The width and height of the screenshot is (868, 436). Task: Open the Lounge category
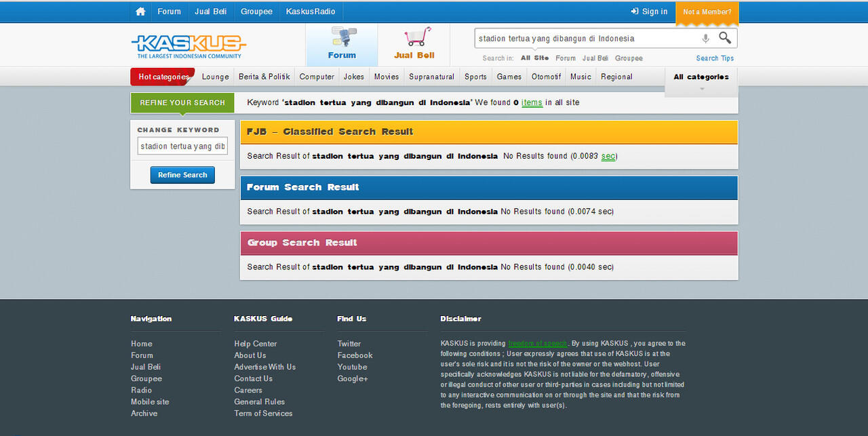pos(215,77)
